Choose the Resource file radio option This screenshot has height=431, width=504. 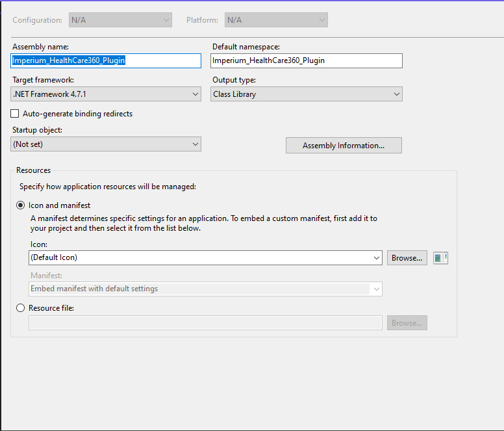[x=21, y=308]
